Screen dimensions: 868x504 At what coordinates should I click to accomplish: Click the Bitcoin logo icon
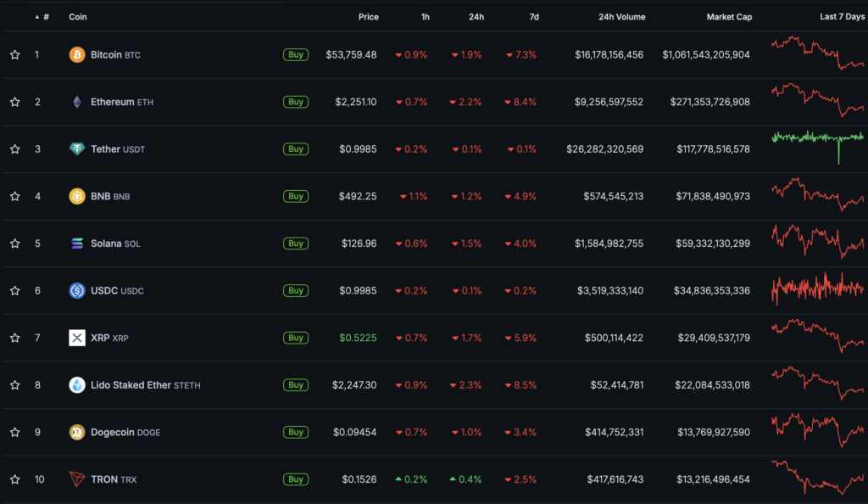(x=77, y=55)
